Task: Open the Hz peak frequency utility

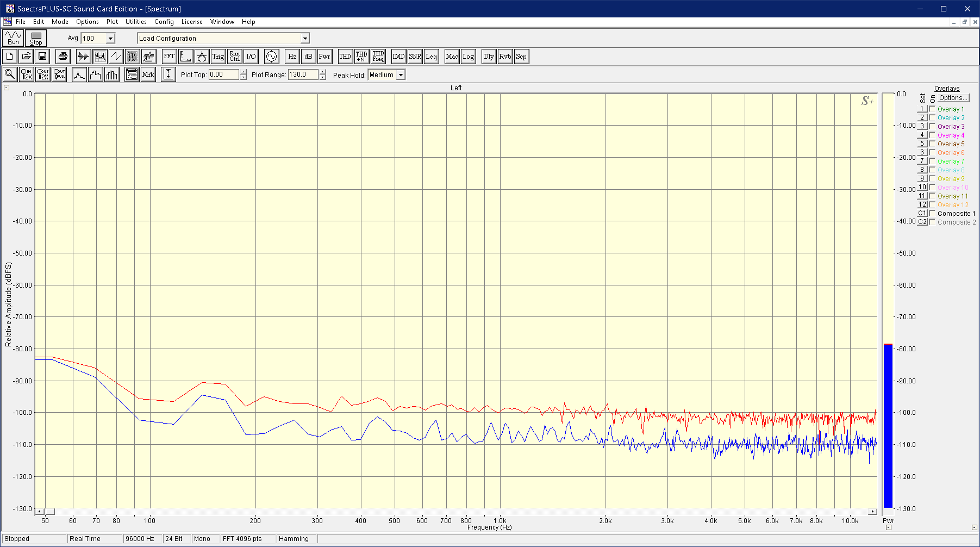Action: [x=292, y=57]
